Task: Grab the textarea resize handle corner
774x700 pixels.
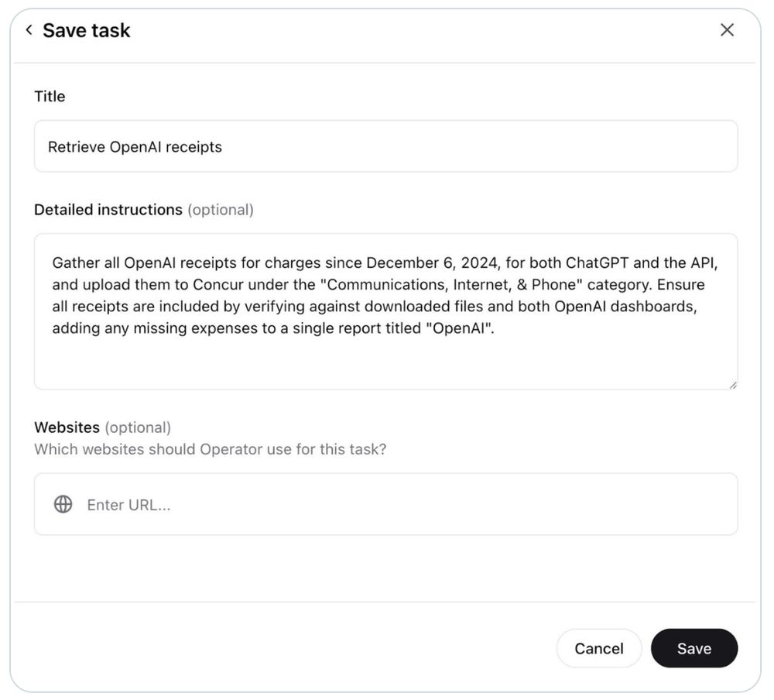Action: click(732, 385)
